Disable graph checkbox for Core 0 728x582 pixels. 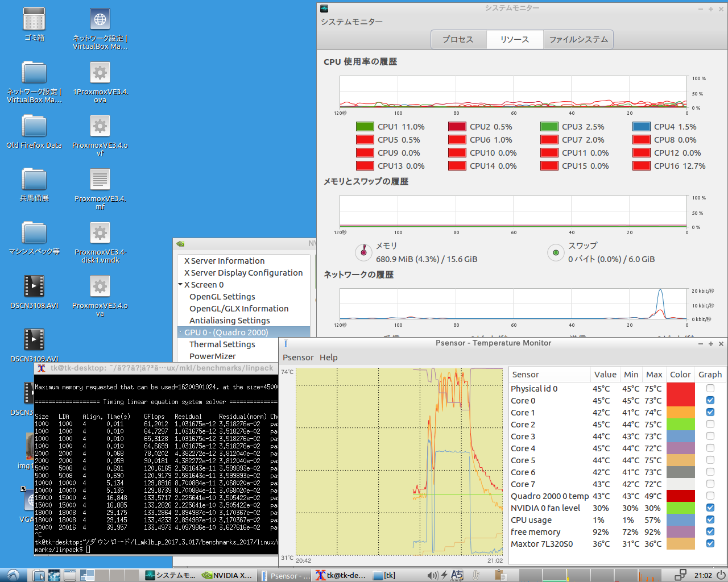(x=710, y=401)
